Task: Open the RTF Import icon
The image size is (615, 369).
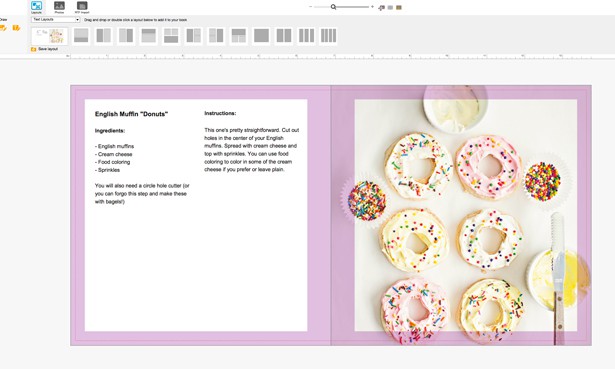Action: (82, 6)
